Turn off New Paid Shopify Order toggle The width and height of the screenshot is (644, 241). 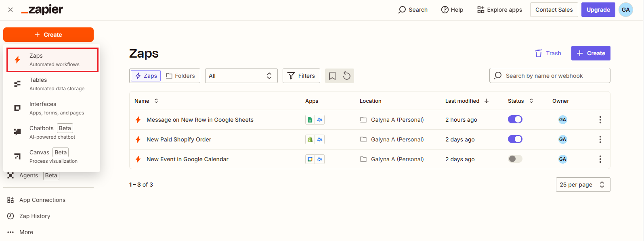(x=515, y=139)
